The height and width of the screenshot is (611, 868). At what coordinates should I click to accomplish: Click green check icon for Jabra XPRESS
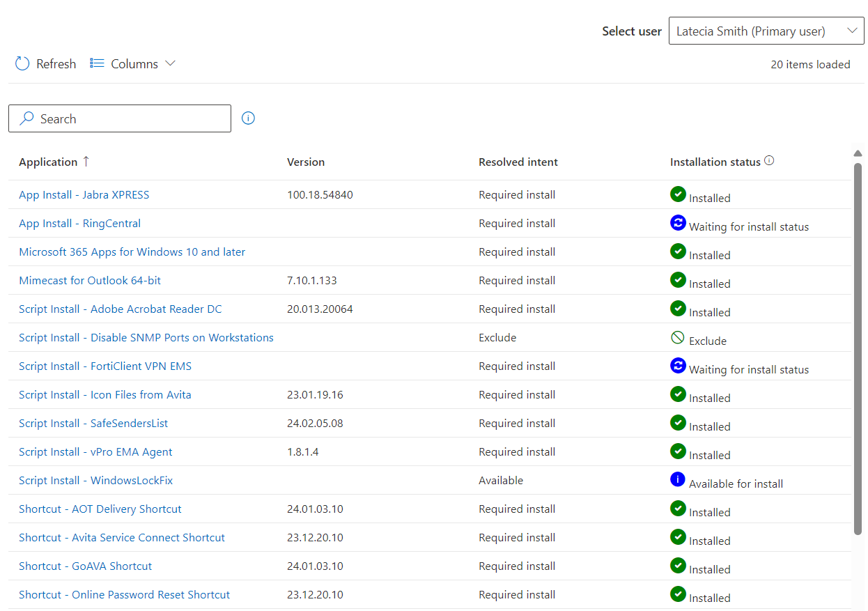click(x=678, y=194)
